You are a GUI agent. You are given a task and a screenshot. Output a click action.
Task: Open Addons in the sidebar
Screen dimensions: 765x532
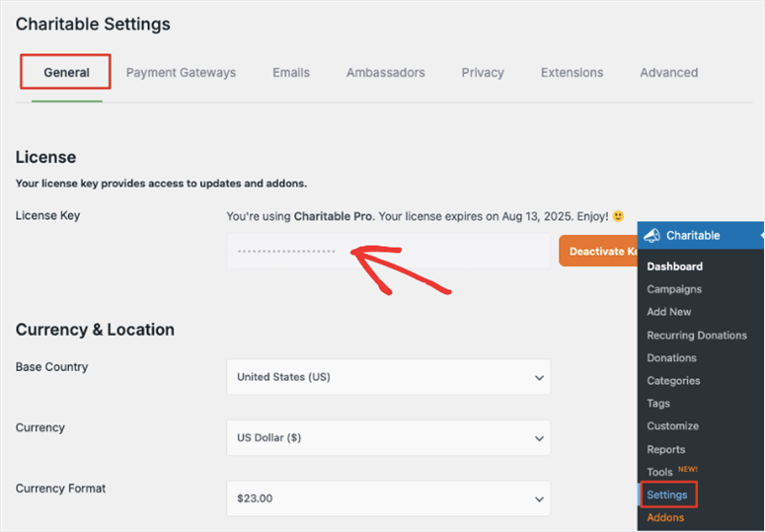tap(665, 517)
